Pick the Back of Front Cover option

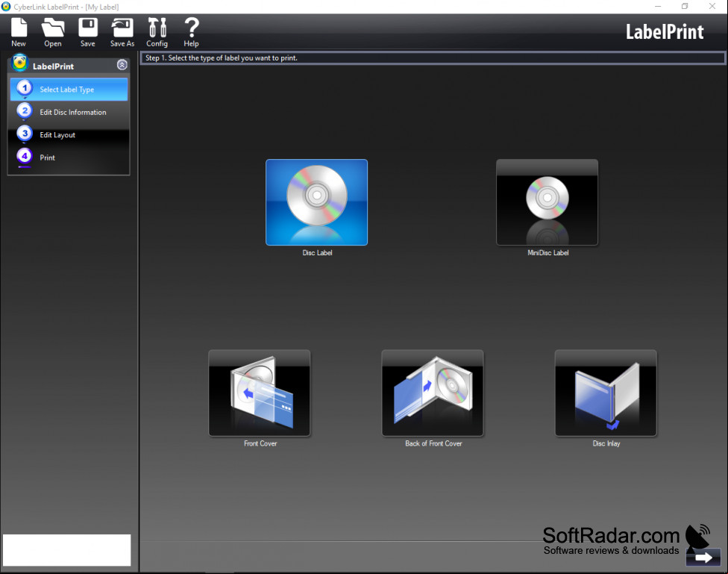(x=433, y=393)
